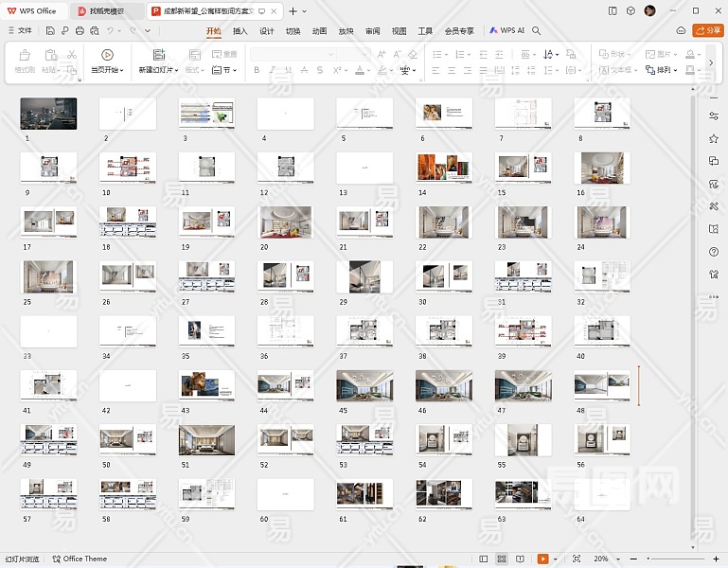Select slide thumbnail number 45
The height and width of the screenshot is (568, 728).
pyautogui.click(x=364, y=385)
